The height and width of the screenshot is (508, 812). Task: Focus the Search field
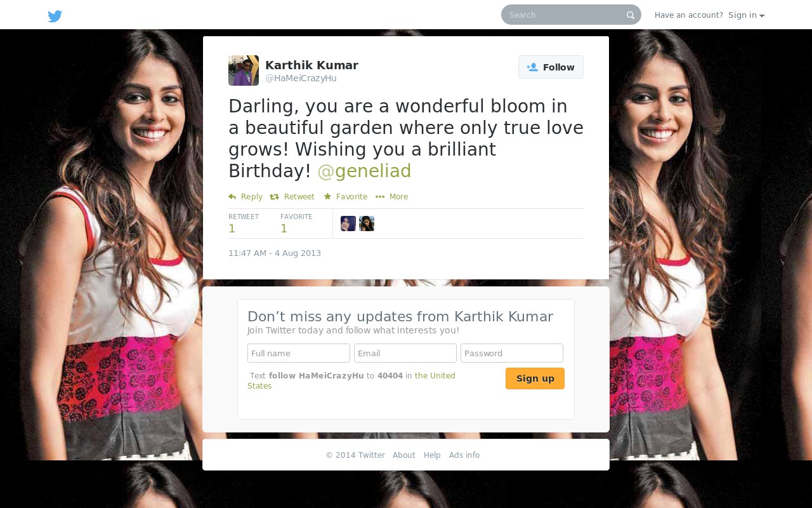(565, 15)
